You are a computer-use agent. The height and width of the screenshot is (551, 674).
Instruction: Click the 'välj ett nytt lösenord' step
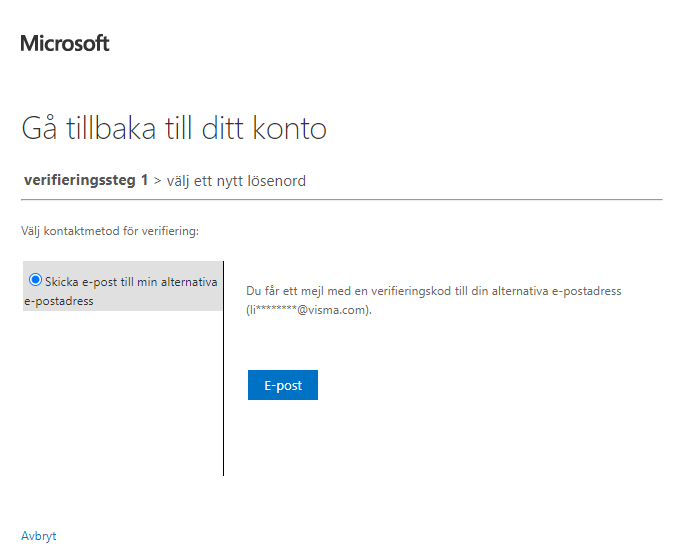tap(236, 181)
